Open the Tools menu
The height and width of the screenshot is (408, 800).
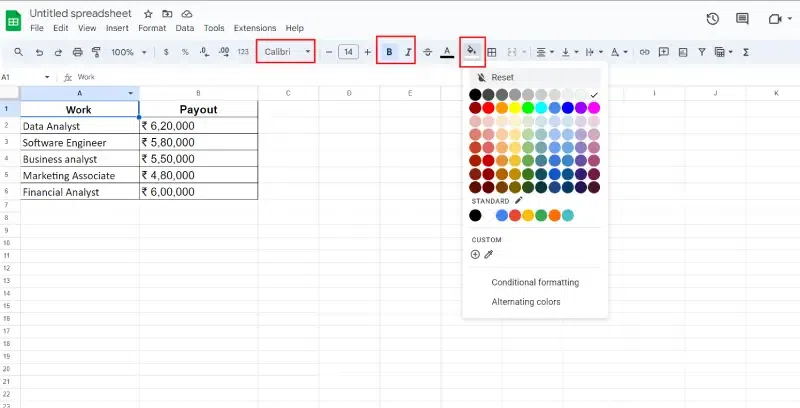(x=214, y=28)
